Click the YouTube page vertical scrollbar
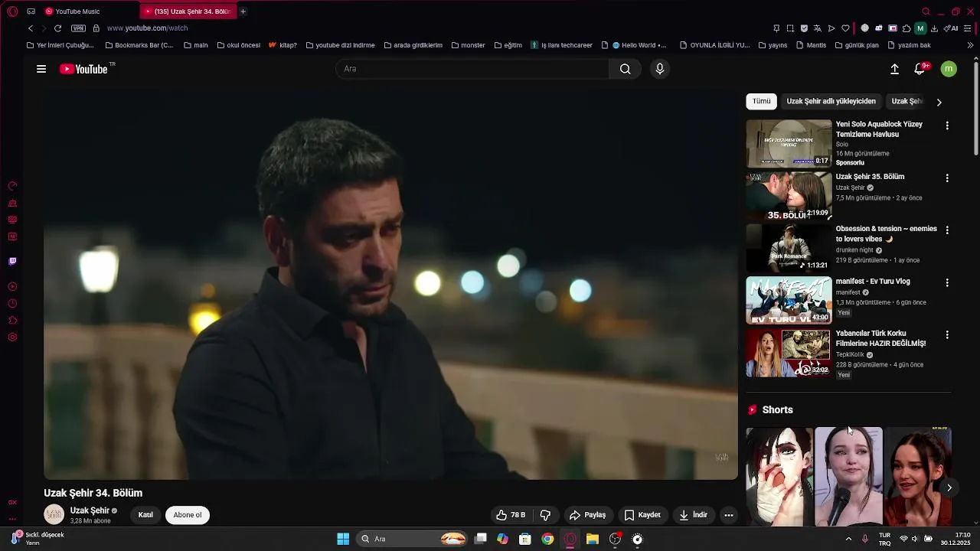Screen dimensions: 980x551 coord(975,107)
